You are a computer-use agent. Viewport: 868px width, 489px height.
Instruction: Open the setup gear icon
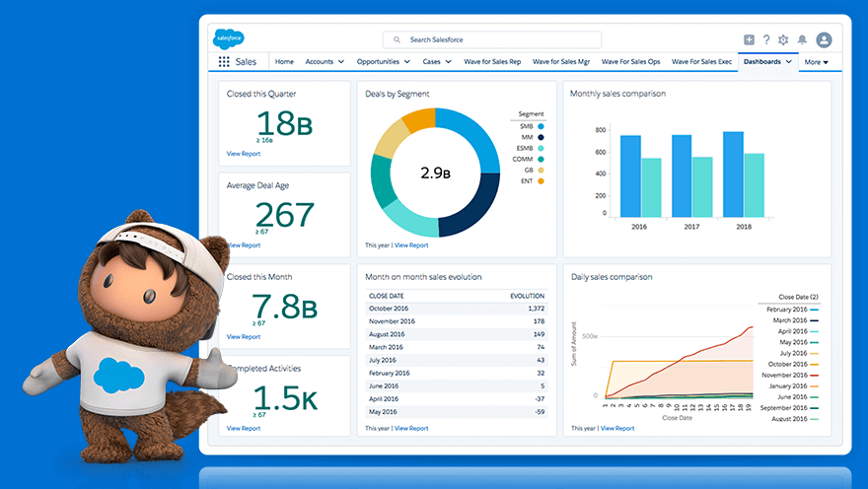point(783,39)
